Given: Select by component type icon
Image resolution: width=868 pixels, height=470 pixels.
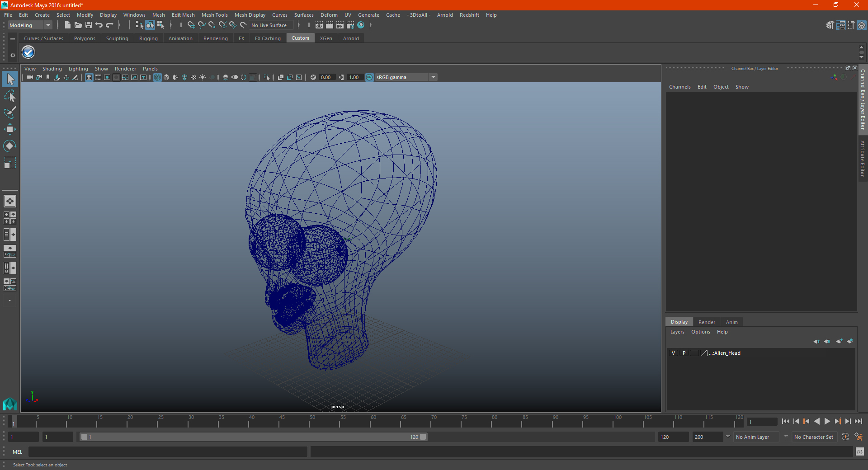Looking at the screenshot, I should 160,25.
